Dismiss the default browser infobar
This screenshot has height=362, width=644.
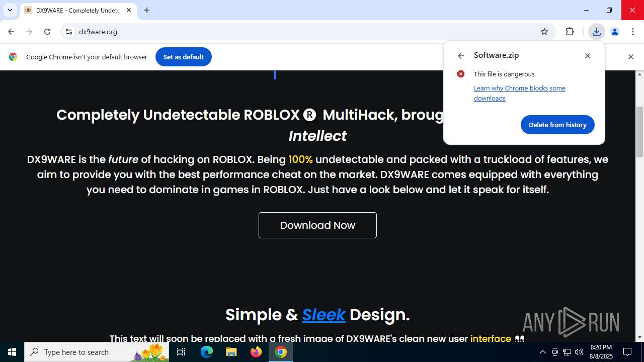[x=630, y=57]
